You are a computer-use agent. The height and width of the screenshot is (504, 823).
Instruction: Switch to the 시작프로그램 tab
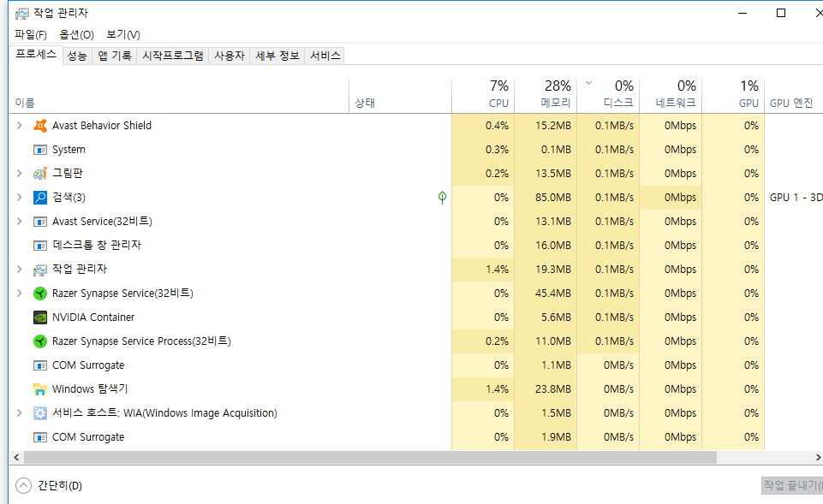click(x=173, y=56)
